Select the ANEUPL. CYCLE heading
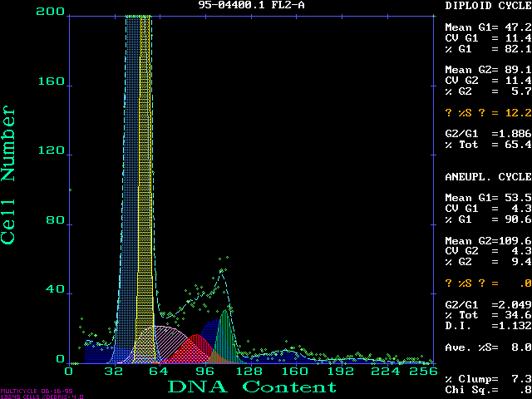 click(488, 177)
